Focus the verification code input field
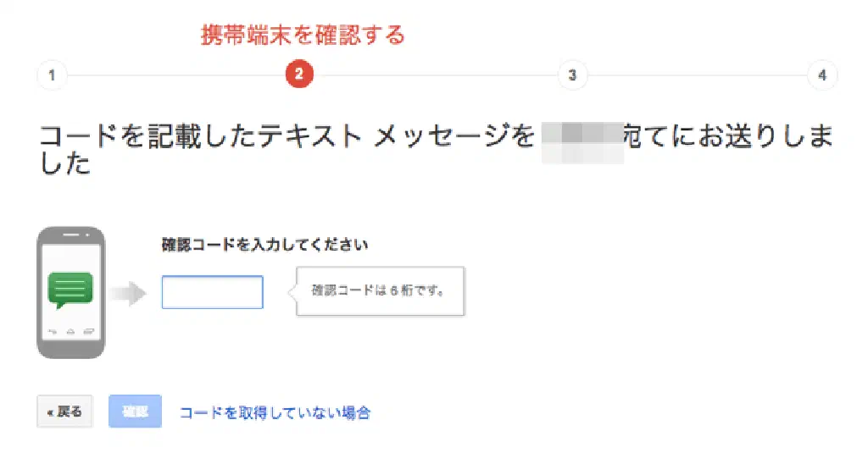Image resolution: width=868 pixels, height=453 pixels. pos(212,292)
